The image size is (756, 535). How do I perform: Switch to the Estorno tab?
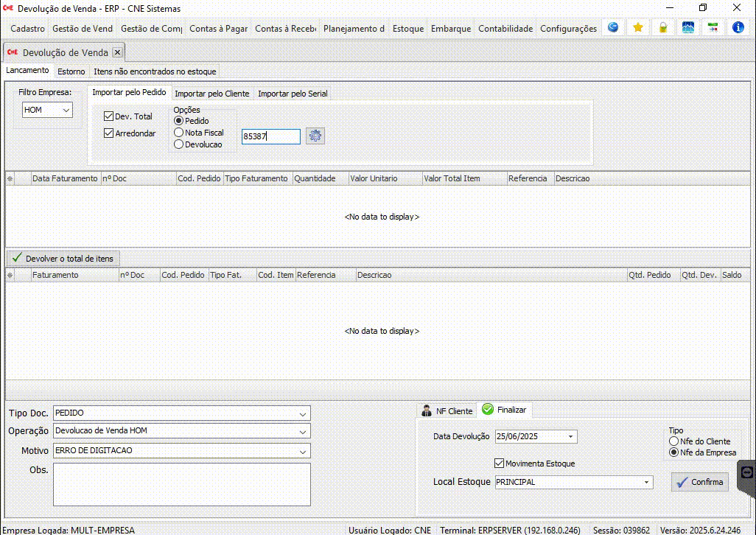[x=71, y=71]
